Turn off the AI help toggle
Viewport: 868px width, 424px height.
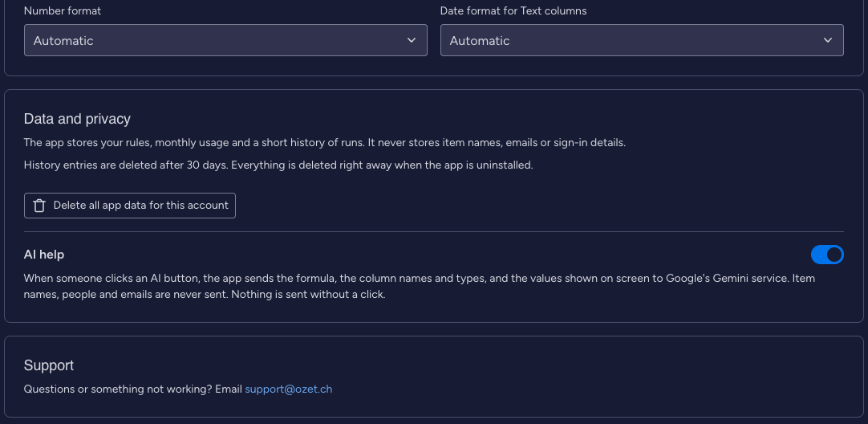827,255
